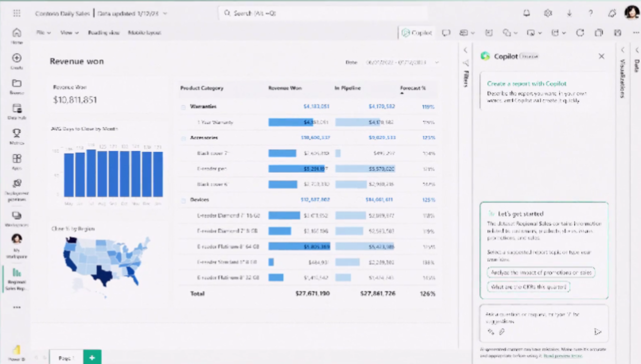Open the Date range slicer dropdown
641x364 pixels.
437,63
